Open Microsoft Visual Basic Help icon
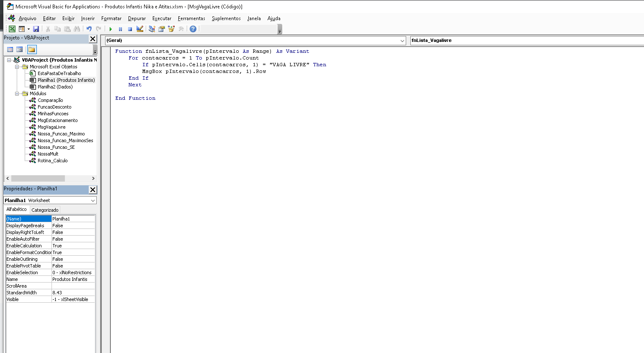The image size is (644, 353). pyautogui.click(x=193, y=29)
